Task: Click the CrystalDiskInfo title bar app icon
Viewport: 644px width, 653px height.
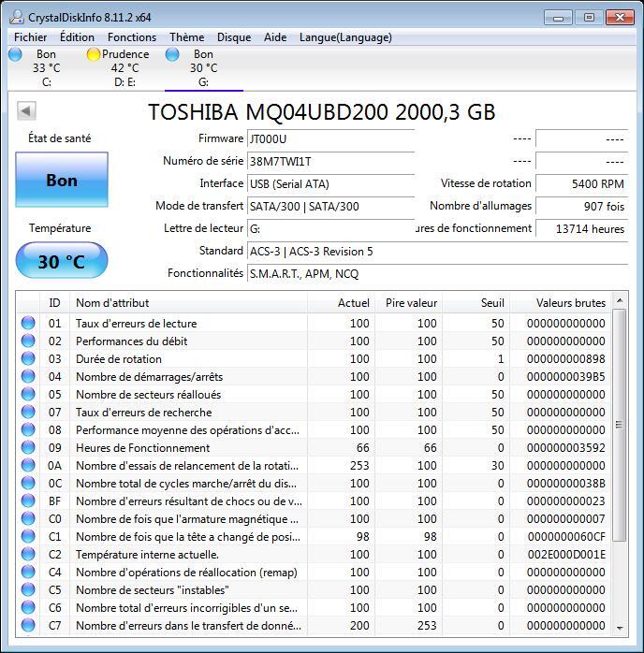Action: pos(17,17)
